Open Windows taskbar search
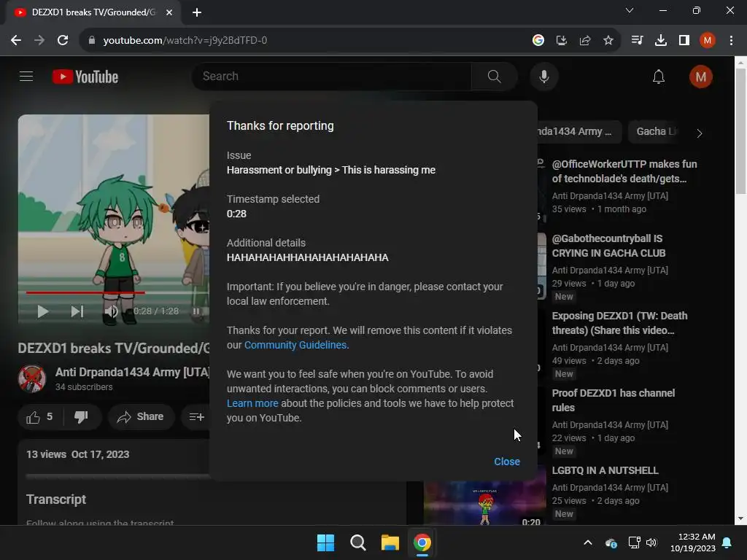 pos(357,542)
